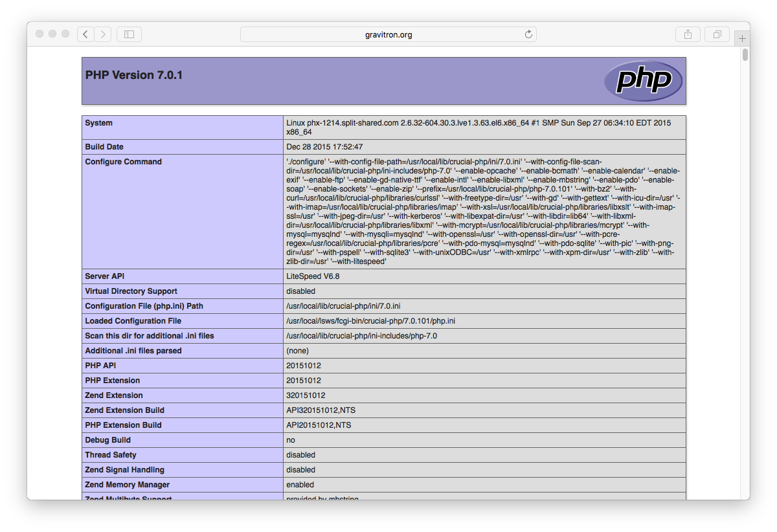
Task: Click the Build Date value
Action: point(324,147)
